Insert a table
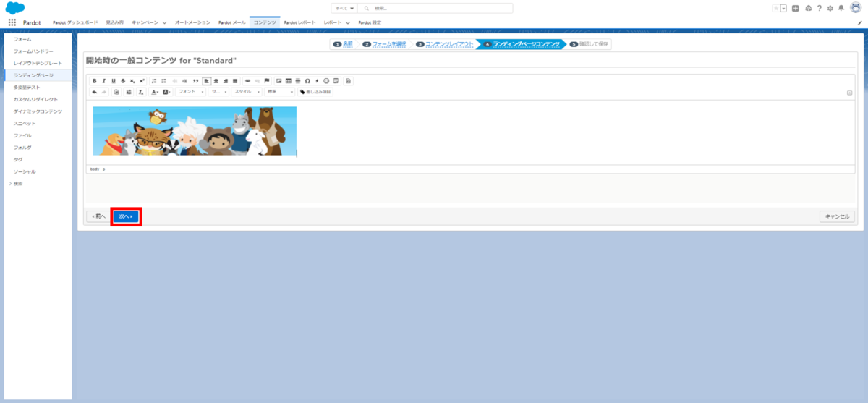The width and height of the screenshot is (868, 403). (x=289, y=81)
